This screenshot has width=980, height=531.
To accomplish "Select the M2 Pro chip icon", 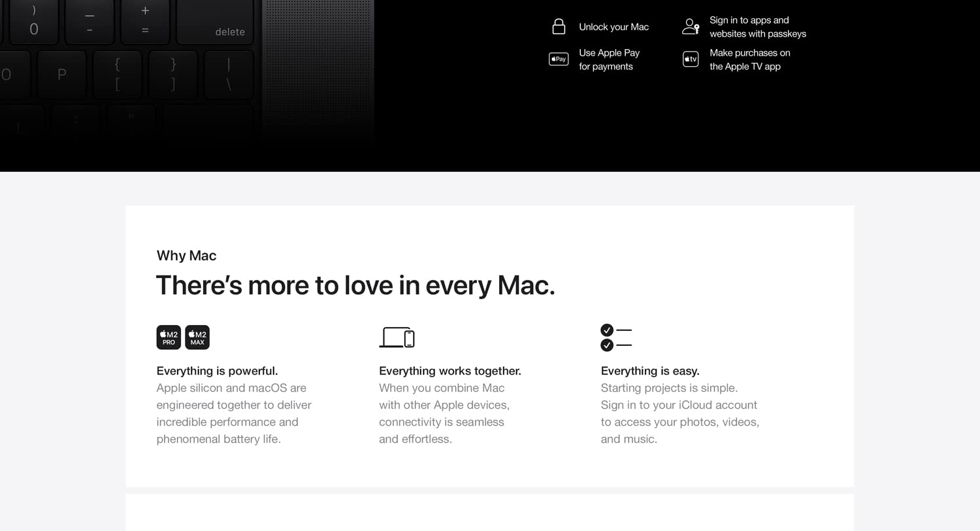I will [169, 337].
